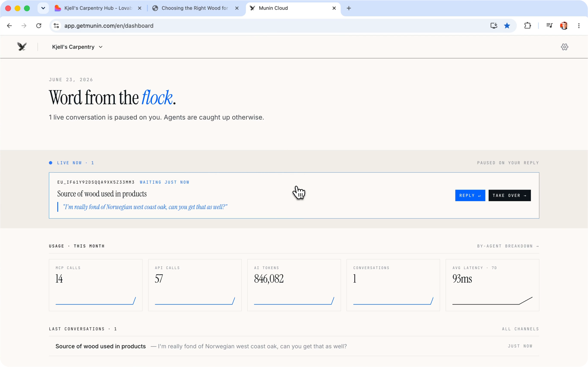Click the 846,082 tokens value

click(269, 279)
